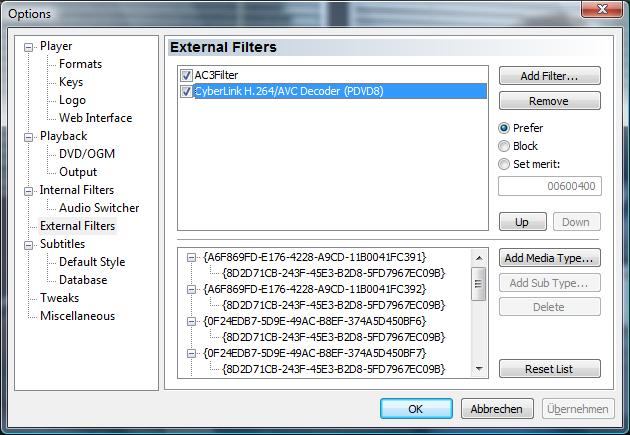Screen dimensions: 630x435
Task: Open Default Style options page
Action: (x=92, y=262)
